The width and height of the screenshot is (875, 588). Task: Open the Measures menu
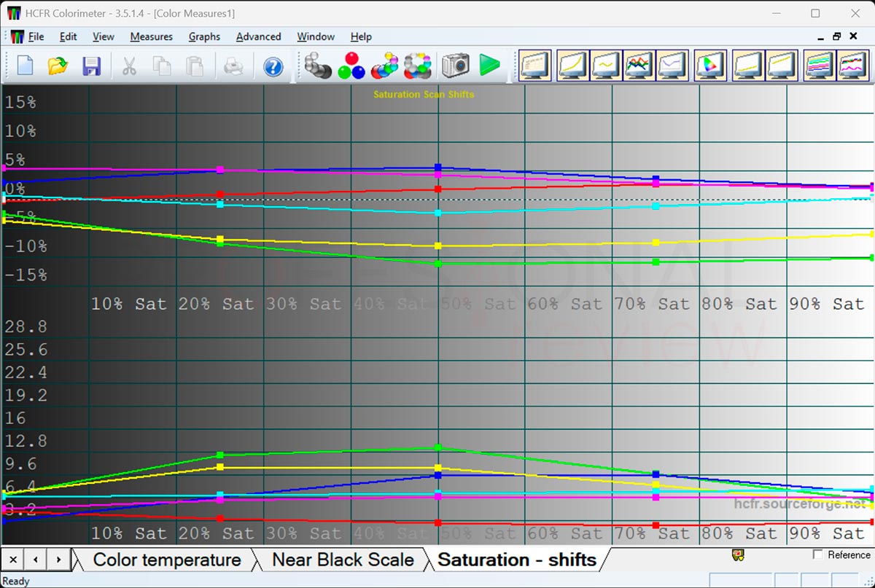click(152, 36)
